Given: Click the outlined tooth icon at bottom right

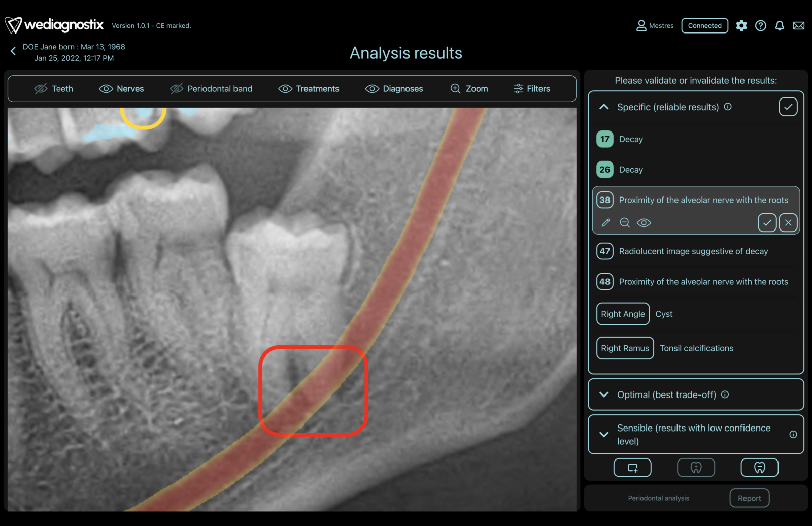Looking at the screenshot, I should 760,468.
